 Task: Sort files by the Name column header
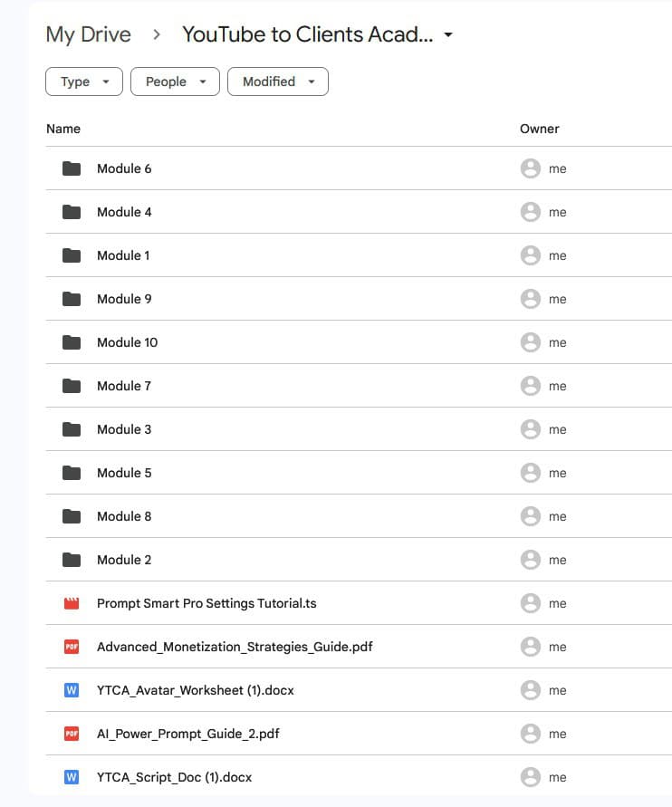click(x=63, y=129)
